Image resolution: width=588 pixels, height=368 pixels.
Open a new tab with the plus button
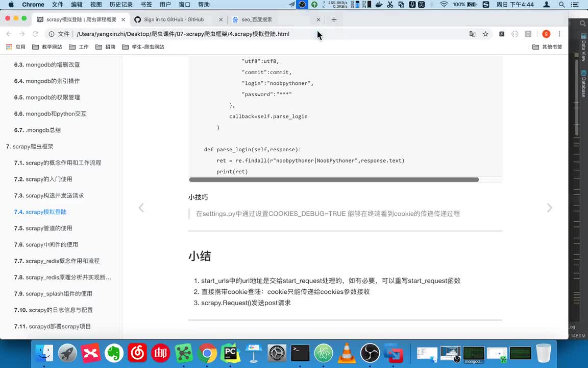click(x=334, y=19)
